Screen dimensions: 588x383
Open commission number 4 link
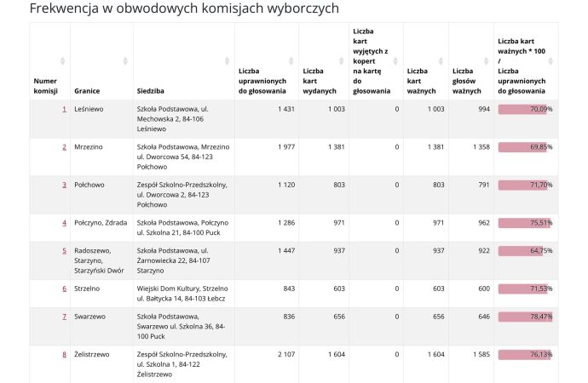pos(64,222)
